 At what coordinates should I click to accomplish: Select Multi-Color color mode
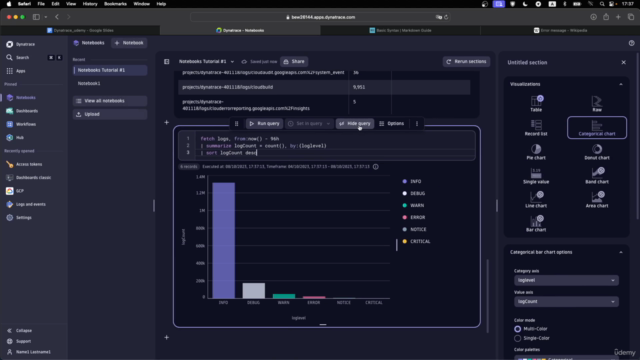(x=518, y=329)
